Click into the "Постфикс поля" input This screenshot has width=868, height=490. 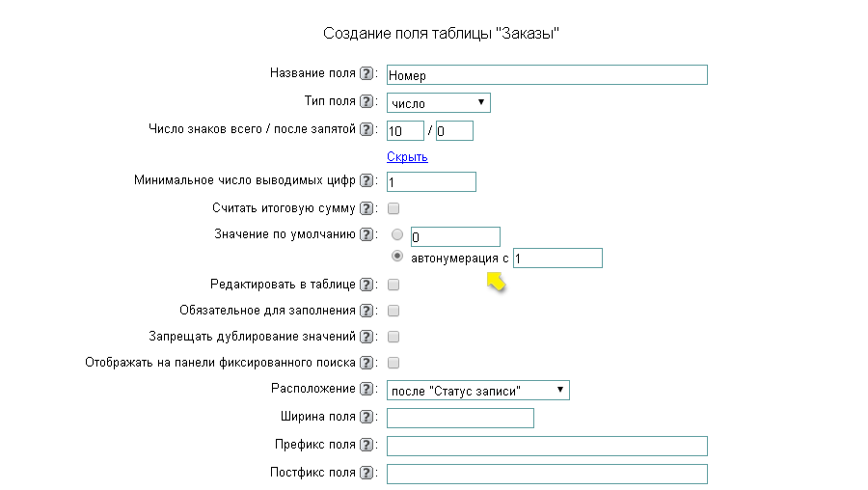pyautogui.click(x=546, y=474)
